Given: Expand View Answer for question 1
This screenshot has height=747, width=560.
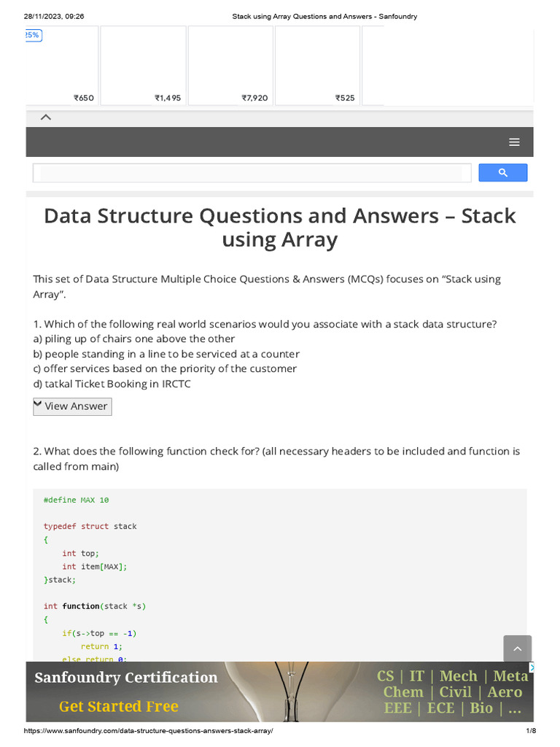Looking at the screenshot, I should coord(72,406).
